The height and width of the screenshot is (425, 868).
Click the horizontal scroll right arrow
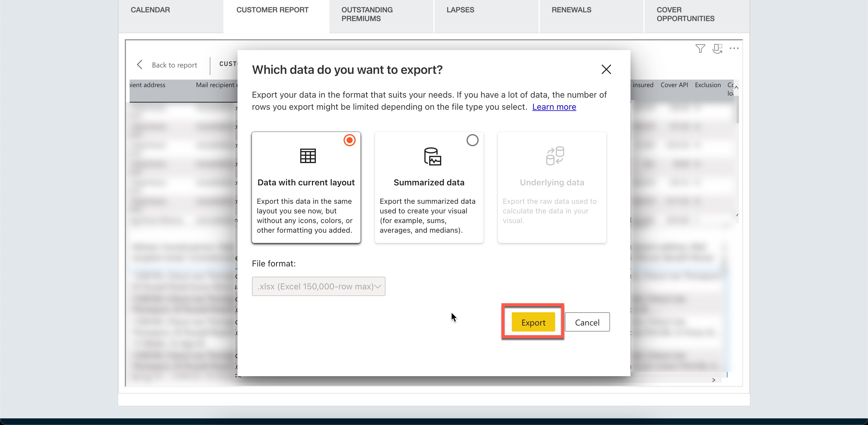[713, 380]
